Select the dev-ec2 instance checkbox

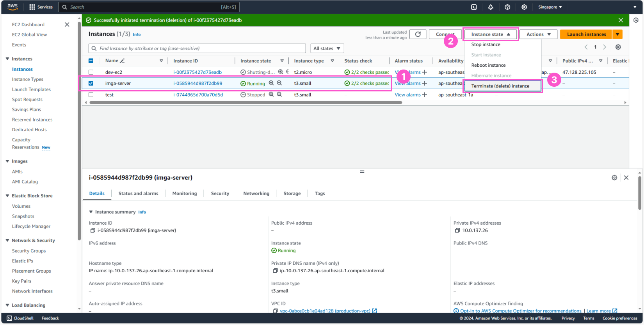91,72
